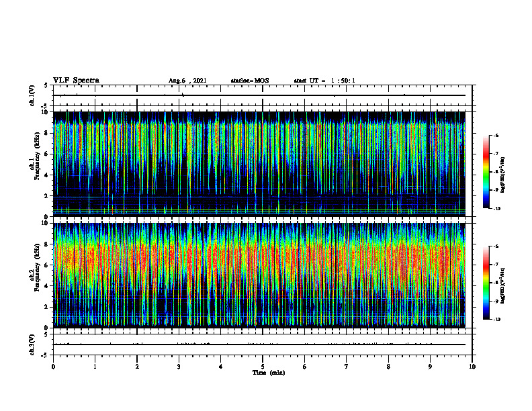Click time axis tick label "3"

point(179,367)
